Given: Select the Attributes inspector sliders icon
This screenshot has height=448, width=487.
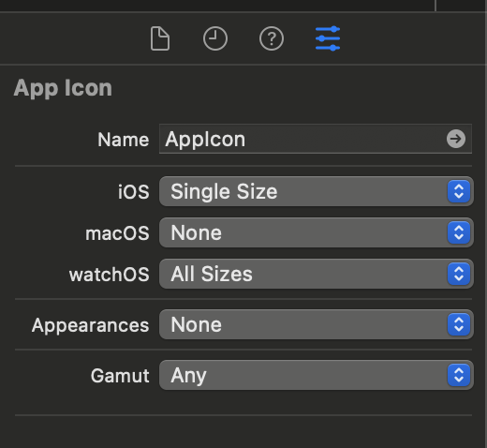Looking at the screenshot, I should tap(328, 38).
